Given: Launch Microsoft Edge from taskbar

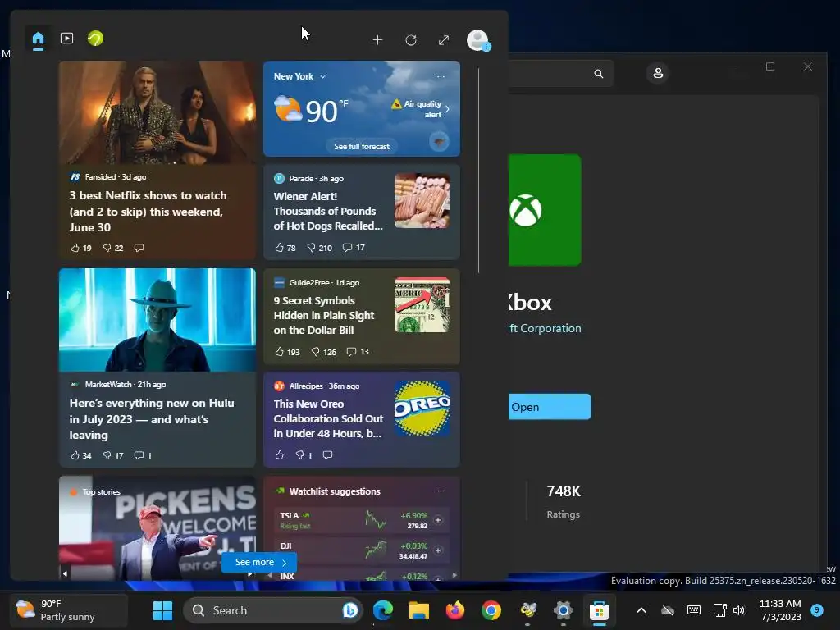Looking at the screenshot, I should pos(383,610).
